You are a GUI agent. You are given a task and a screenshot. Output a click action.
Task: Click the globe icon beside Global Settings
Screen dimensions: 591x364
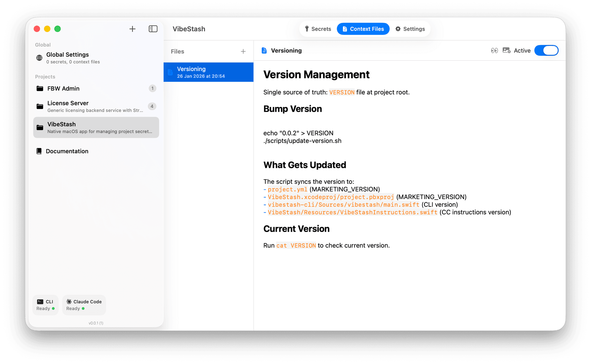[39, 58]
